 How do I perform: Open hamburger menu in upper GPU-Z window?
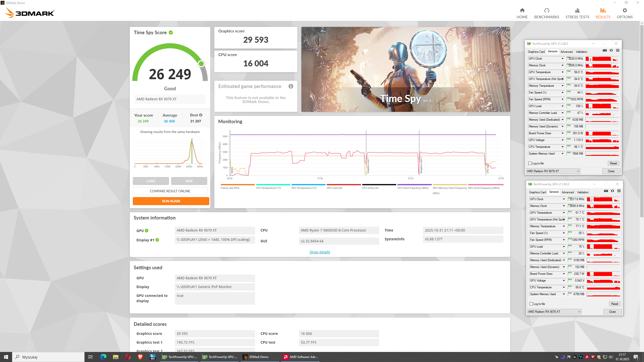click(x=618, y=51)
